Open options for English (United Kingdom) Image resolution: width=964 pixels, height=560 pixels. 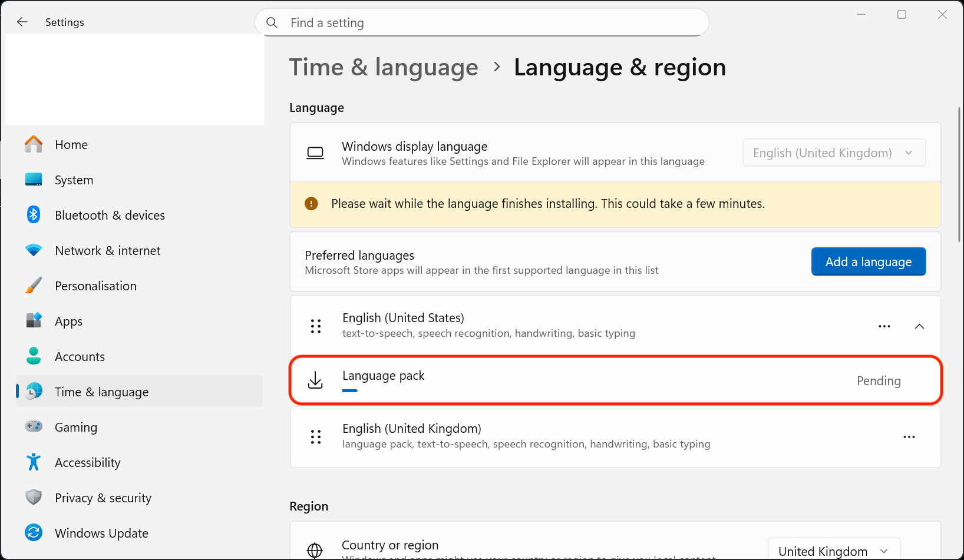pos(909,436)
